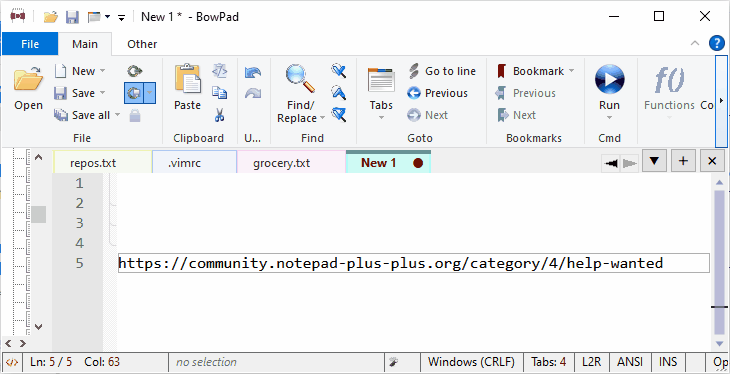Switch to the .vimrc tab
This screenshot has width=730, height=374.
[195, 163]
